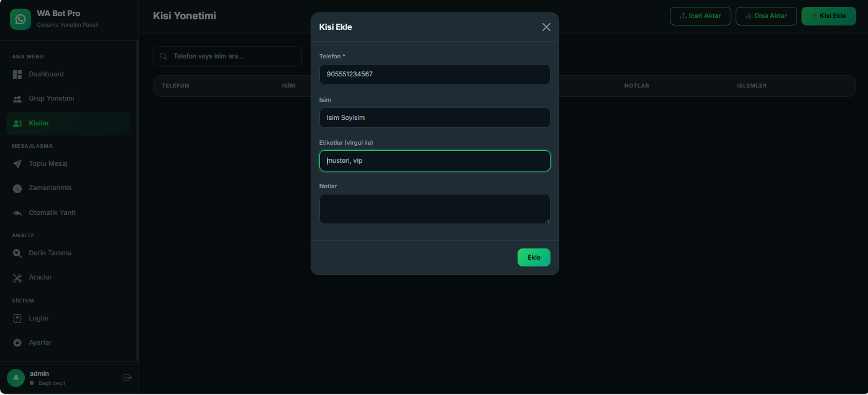Click the Etiketler tags input
The width and height of the screenshot is (868, 395).
click(434, 161)
